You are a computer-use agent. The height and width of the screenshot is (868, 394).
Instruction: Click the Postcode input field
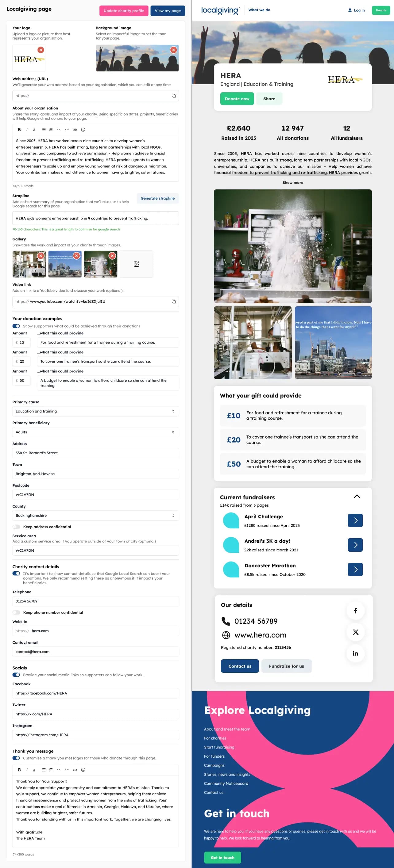[x=95, y=495]
